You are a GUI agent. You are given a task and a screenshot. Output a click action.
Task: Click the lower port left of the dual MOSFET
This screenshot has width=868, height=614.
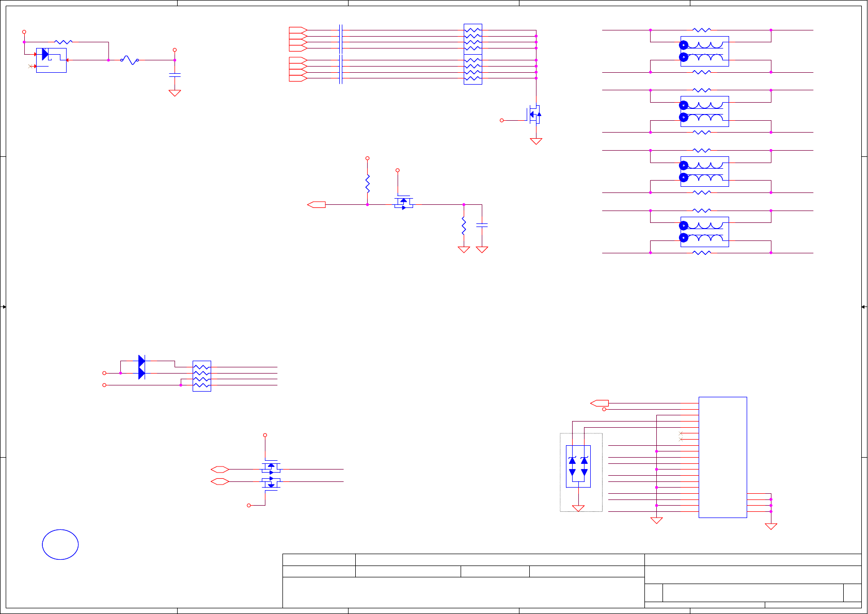pyautogui.click(x=220, y=481)
